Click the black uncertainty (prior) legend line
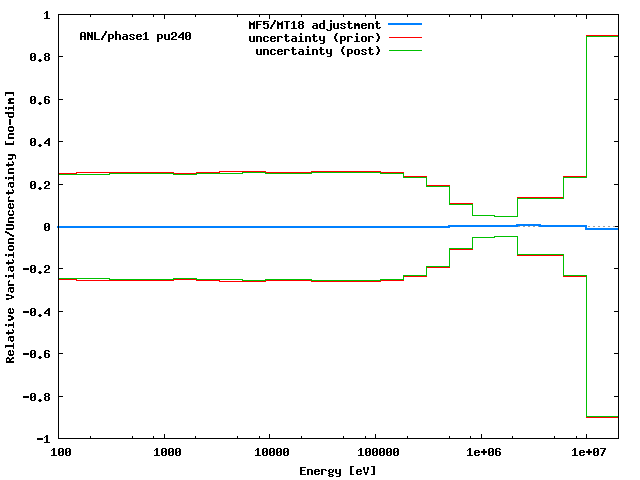This screenshot has height=480, width=640. point(404,37)
